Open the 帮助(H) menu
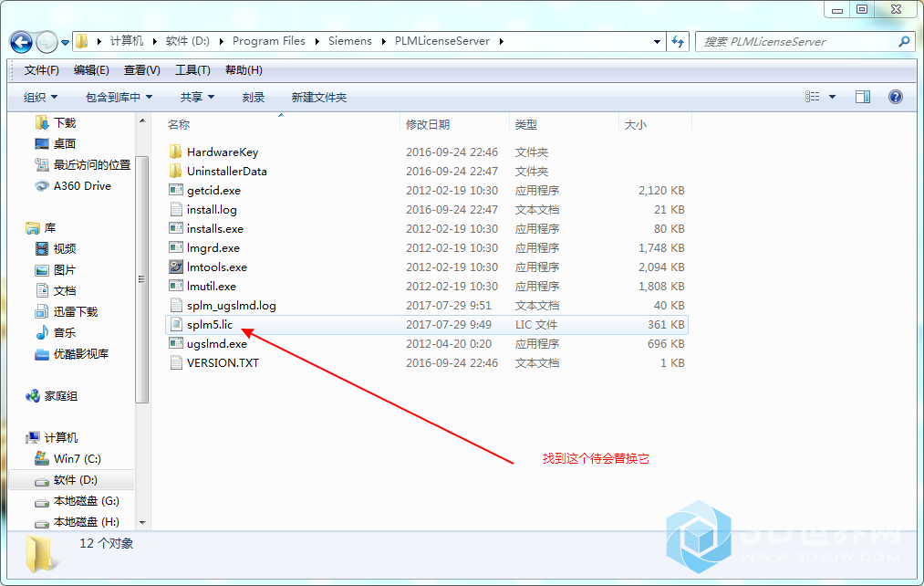The image size is (924, 586). (x=244, y=70)
